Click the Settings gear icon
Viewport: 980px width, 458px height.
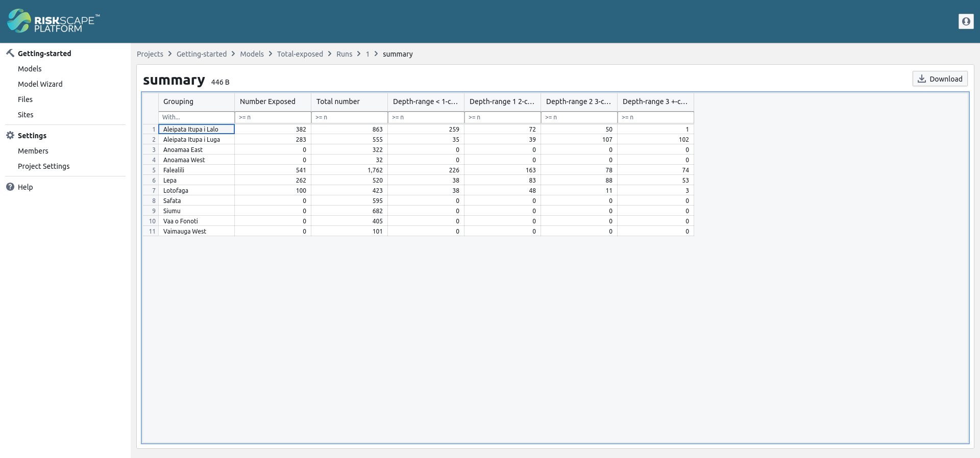10,135
